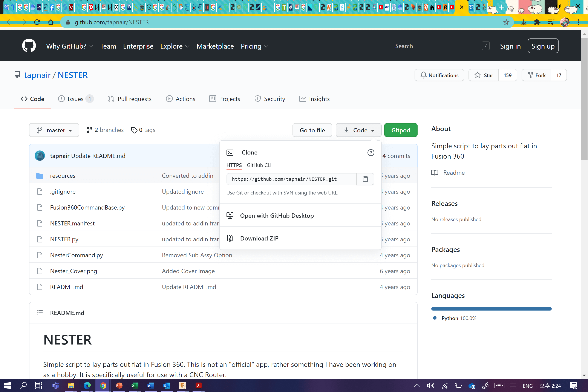Select the HTTPS clone tab
The image size is (588, 392).
point(234,165)
